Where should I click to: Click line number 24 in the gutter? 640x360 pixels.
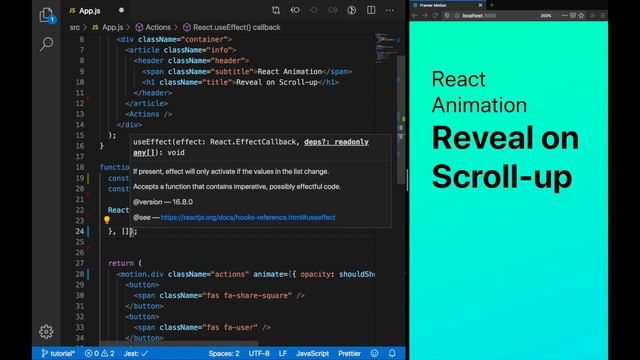click(x=79, y=231)
